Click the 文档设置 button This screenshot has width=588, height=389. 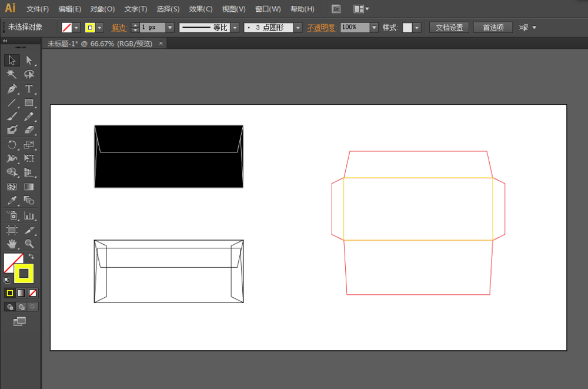(x=449, y=28)
